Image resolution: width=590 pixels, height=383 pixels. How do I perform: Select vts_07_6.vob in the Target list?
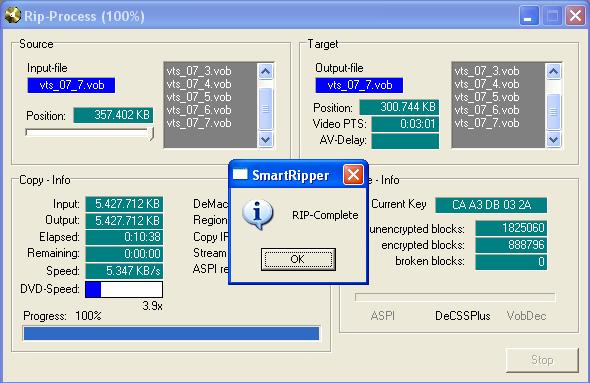coord(487,110)
